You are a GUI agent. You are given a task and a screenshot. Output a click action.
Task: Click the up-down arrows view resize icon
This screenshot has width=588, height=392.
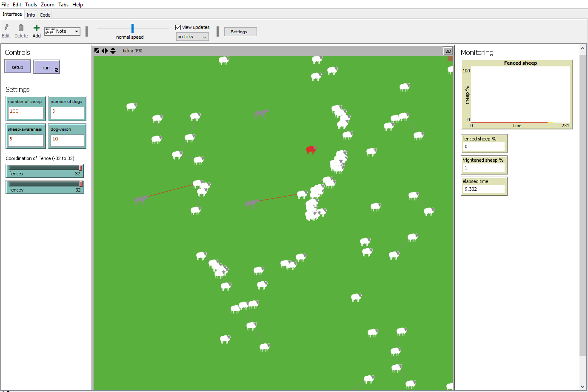click(x=113, y=51)
